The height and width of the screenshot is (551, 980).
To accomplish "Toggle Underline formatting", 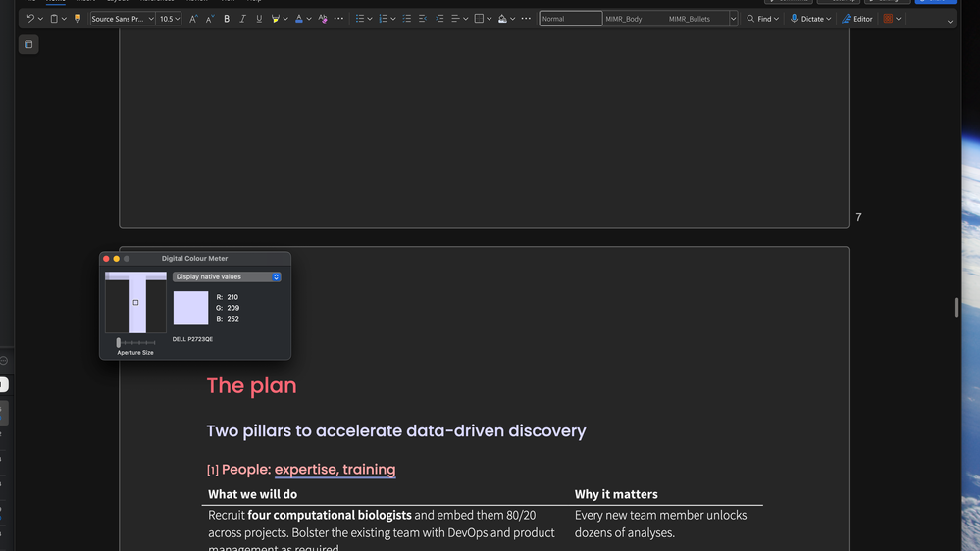I will pyautogui.click(x=259, y=19).
